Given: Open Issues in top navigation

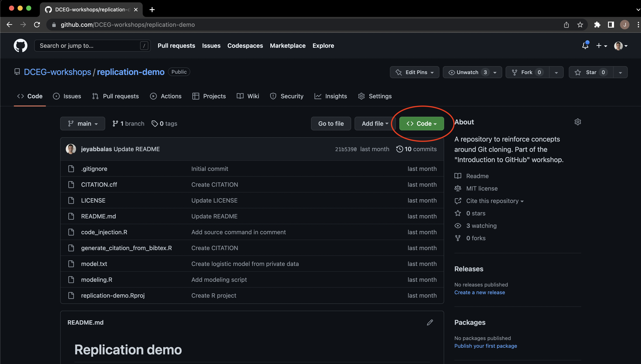Looking at the screenshot, I should pyautogui.click(x=211, y=45).
